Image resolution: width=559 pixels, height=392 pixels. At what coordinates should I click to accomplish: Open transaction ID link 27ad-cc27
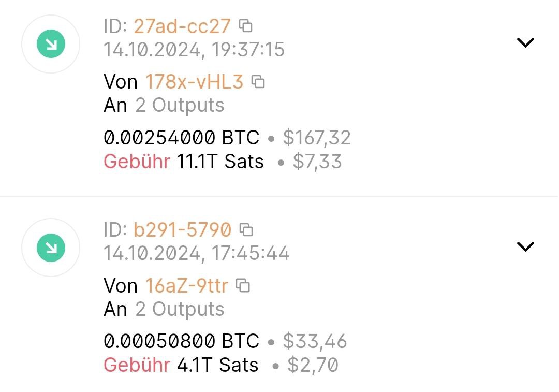[x=182, y=26]
